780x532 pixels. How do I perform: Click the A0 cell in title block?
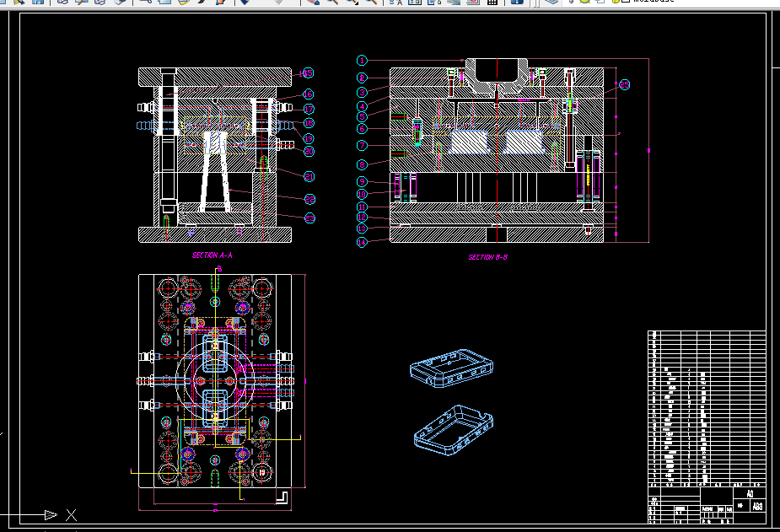coord(750,494)
